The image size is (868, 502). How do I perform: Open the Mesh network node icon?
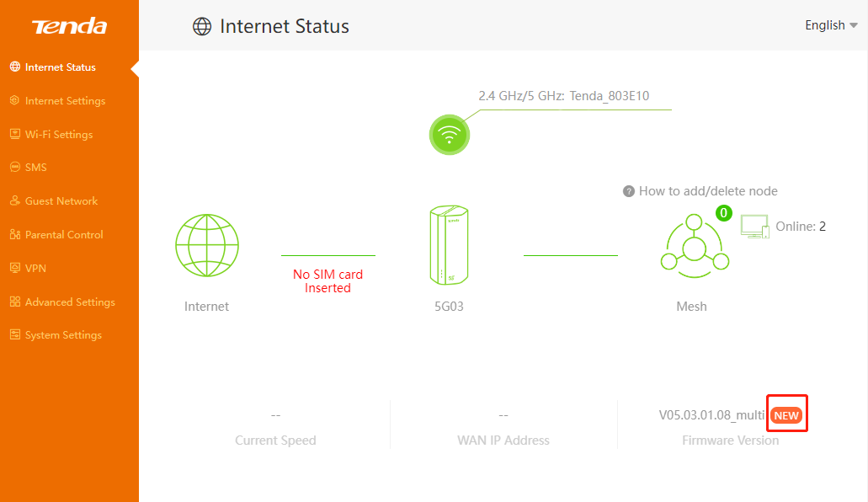coord(693,248)
